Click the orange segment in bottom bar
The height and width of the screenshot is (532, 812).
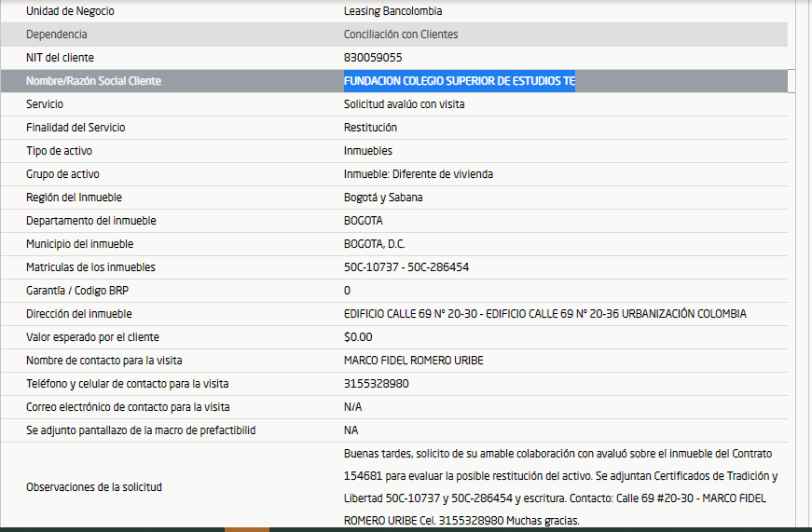point(247,528)
